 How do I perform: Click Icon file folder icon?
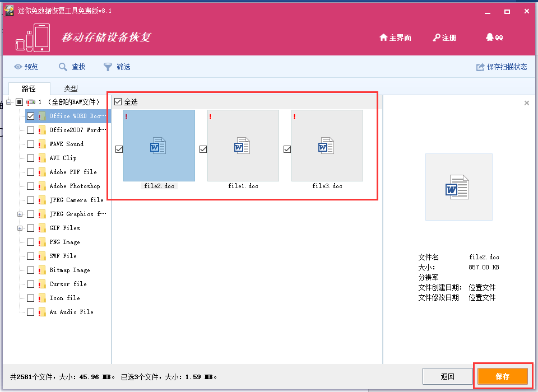(42, 298)
